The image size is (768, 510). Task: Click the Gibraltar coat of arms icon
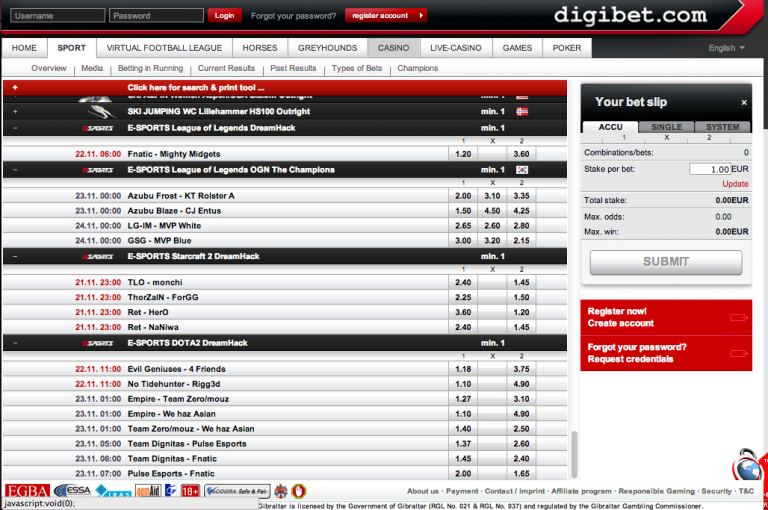(x=281, y=490)
